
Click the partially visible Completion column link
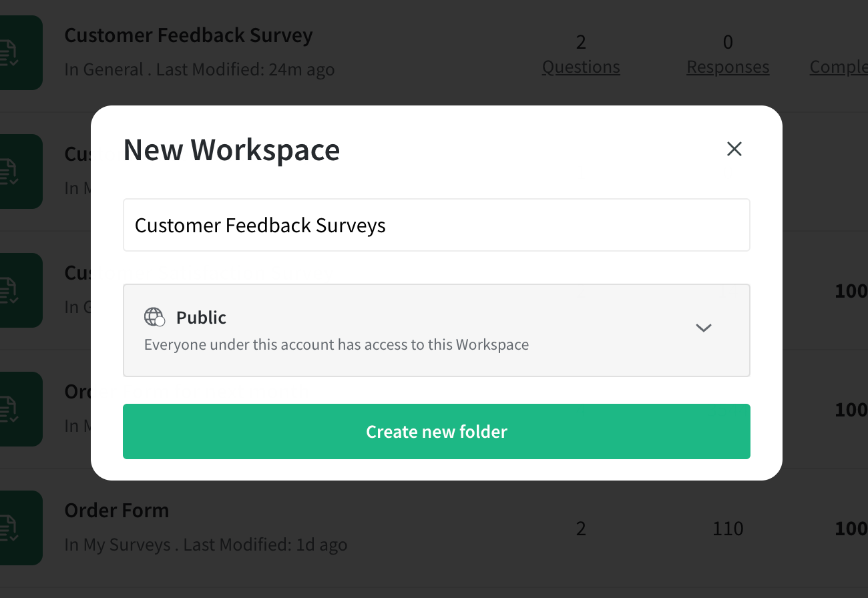pyautogui.click(x=839, y=67)
